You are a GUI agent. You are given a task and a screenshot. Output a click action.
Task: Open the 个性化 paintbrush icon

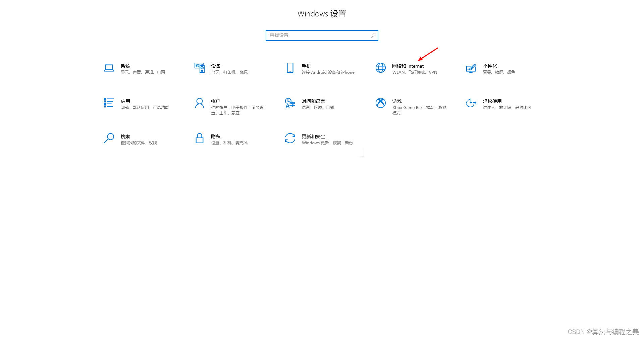click(x=471, y=68)
